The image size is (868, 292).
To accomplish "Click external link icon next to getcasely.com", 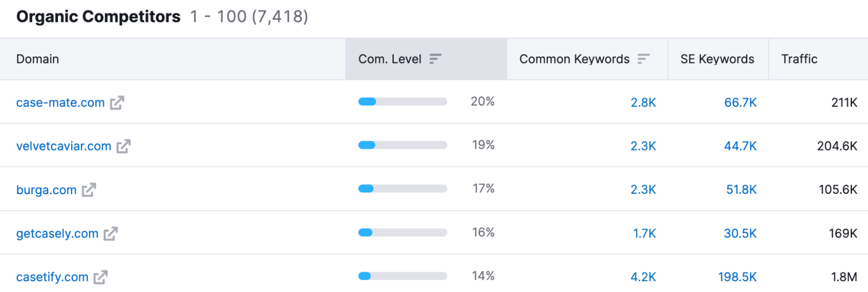I will (110, 234).
